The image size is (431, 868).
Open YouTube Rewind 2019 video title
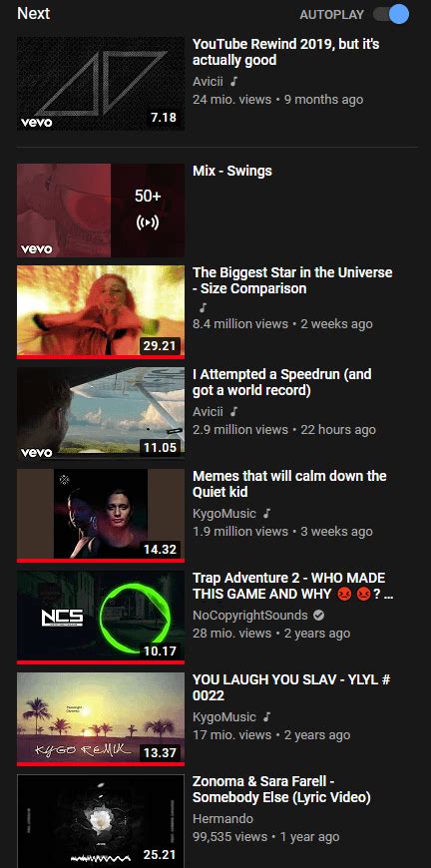286,52
